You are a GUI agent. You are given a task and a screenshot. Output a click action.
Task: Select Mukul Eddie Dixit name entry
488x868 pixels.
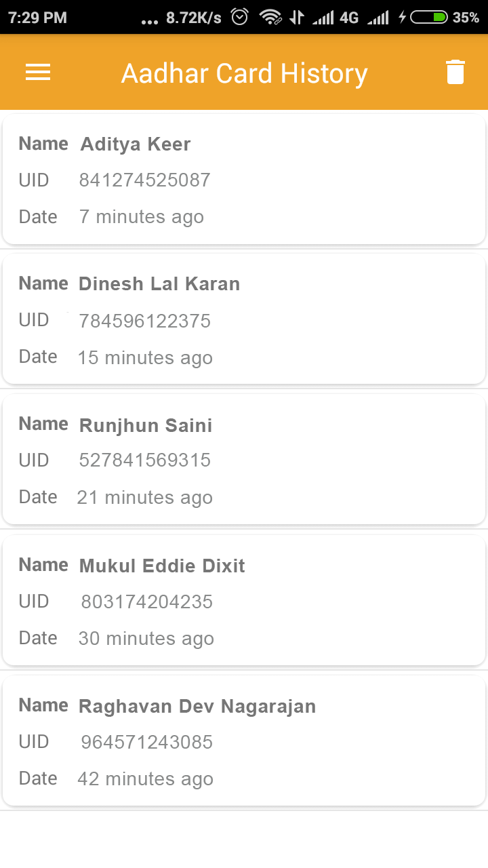tap(162, 566)
